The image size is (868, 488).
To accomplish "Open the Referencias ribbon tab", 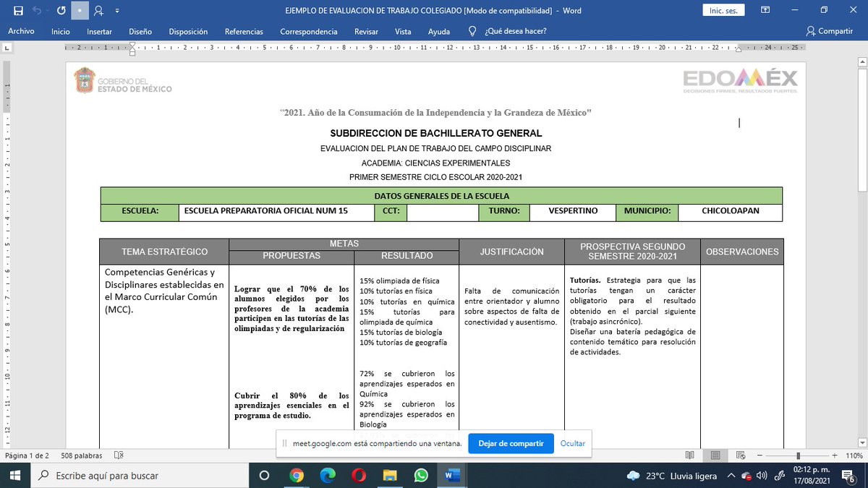I will [244, 31].
